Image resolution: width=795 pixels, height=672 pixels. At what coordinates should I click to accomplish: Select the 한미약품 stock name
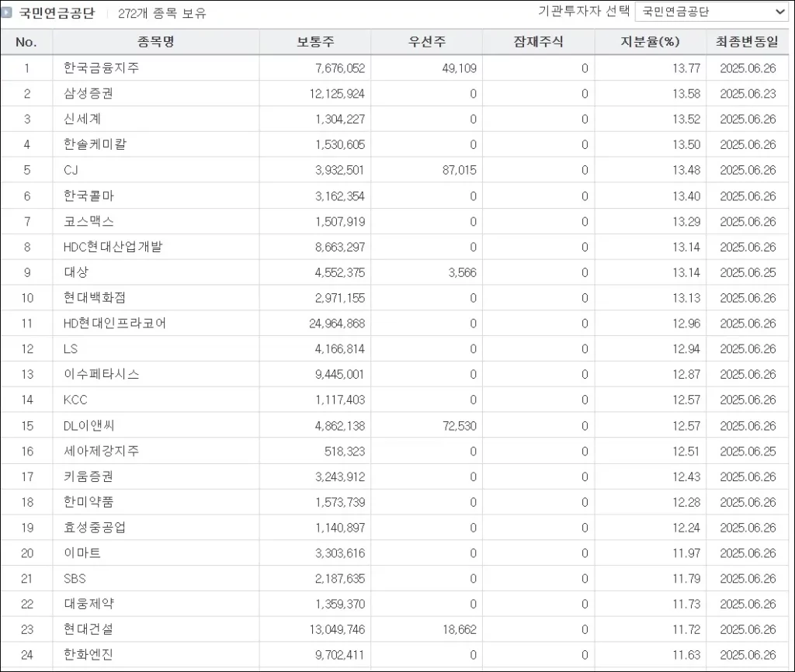[89, 502]
